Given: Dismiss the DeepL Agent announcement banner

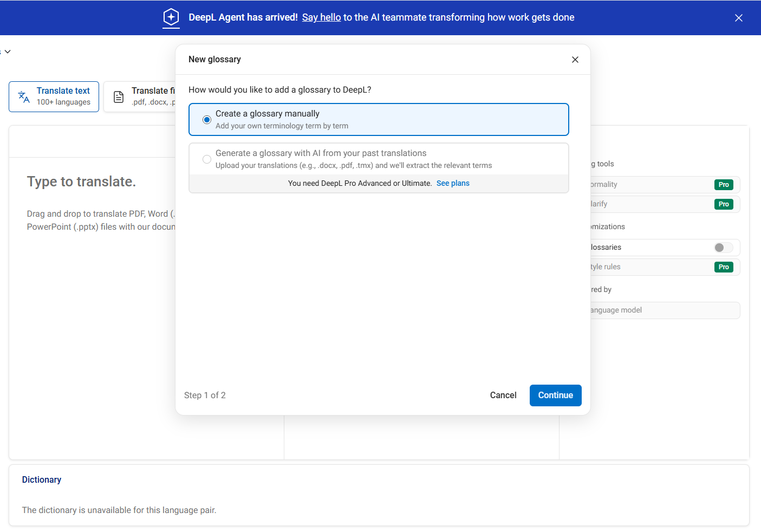Looking at the screenshot, I should 738,18.
